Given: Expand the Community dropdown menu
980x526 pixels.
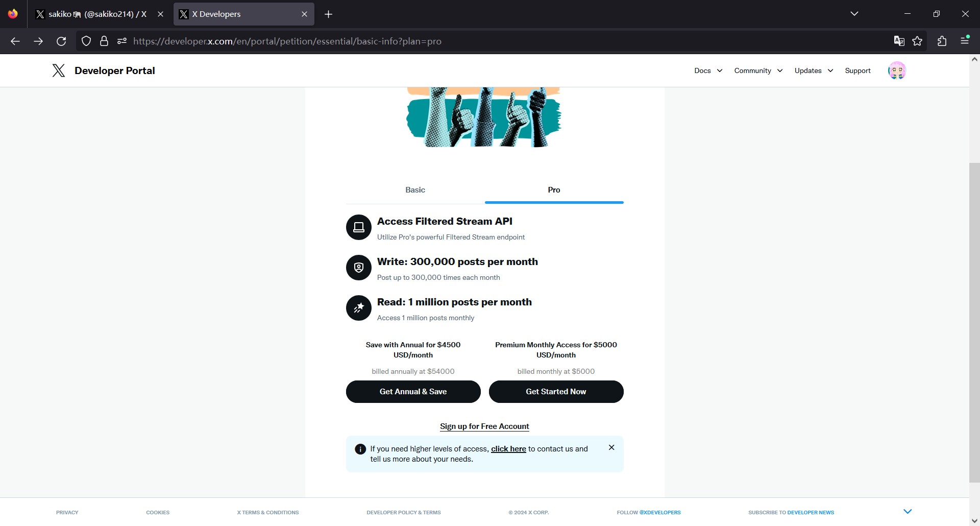Looking at the screenshot, I should click(758, 70).
